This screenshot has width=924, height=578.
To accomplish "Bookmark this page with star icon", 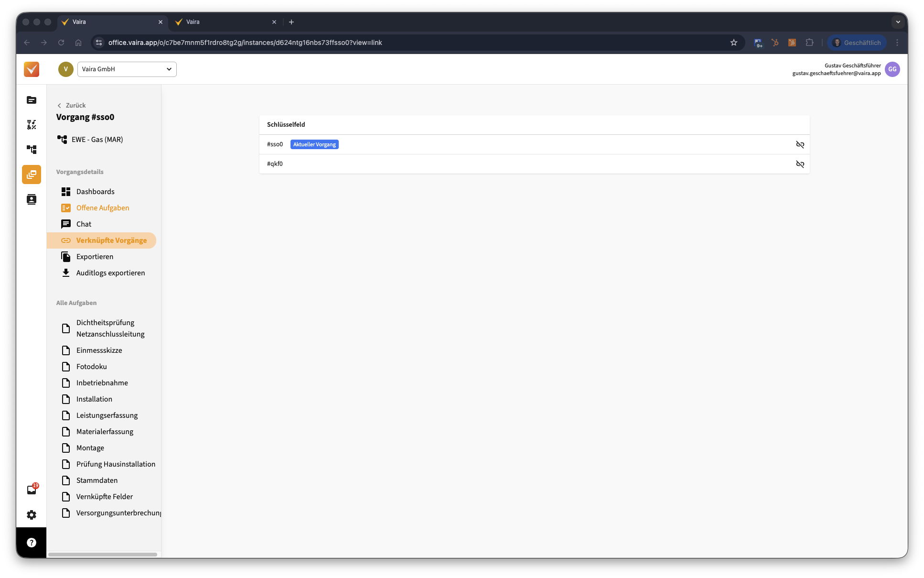I will [734, 43].
